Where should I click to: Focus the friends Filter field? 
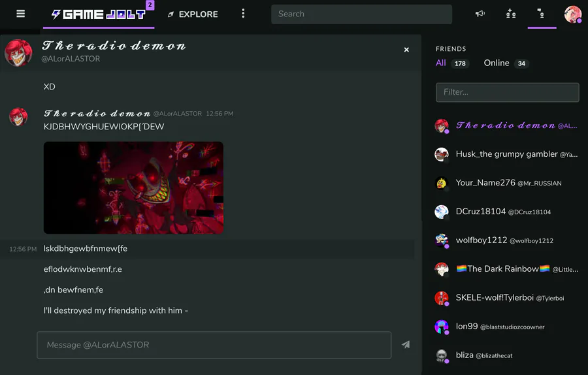pyautogui.click(x=508, y=92)
